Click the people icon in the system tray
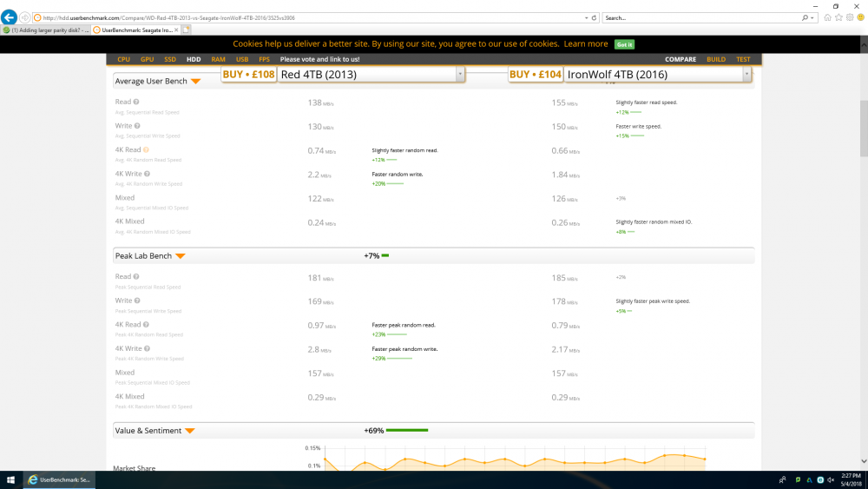Image resolution: width=868 pixels, height=489 pixels. 783,479
